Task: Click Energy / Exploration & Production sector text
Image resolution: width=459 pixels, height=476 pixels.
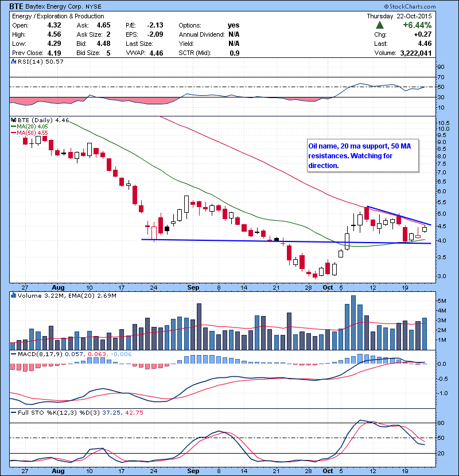Action: 58,16
